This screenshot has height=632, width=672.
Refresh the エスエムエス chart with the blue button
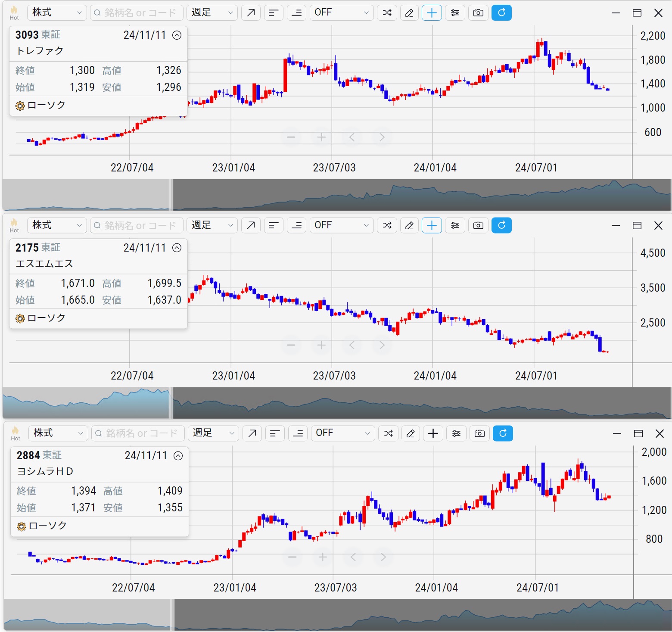[x=501, y=225]
